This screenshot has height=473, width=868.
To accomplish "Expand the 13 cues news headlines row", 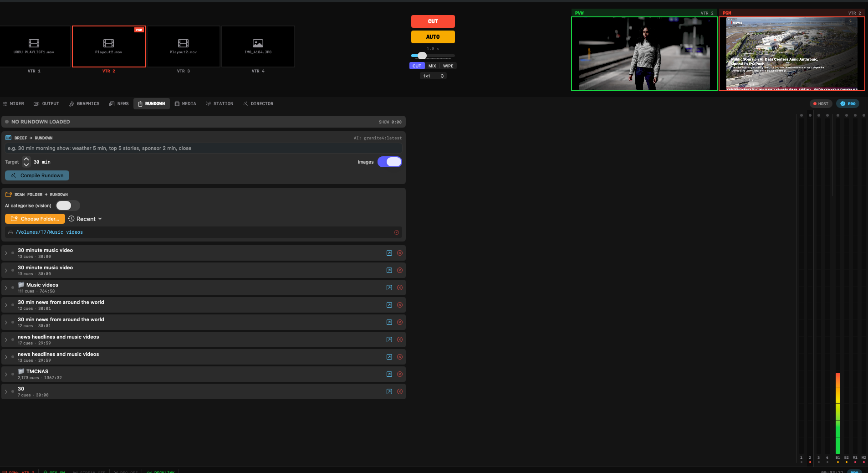I will coord(6,357).
